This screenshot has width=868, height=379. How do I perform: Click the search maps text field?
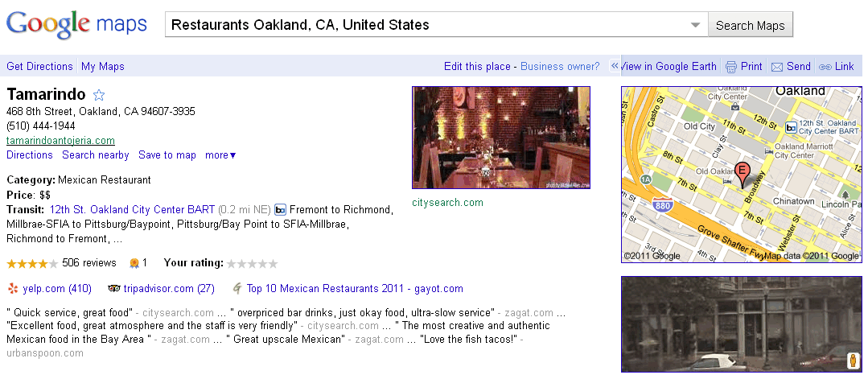426,25
